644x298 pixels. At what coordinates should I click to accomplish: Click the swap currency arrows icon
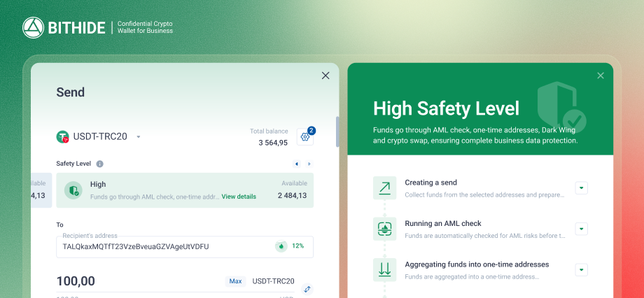[x=307, y=289]
